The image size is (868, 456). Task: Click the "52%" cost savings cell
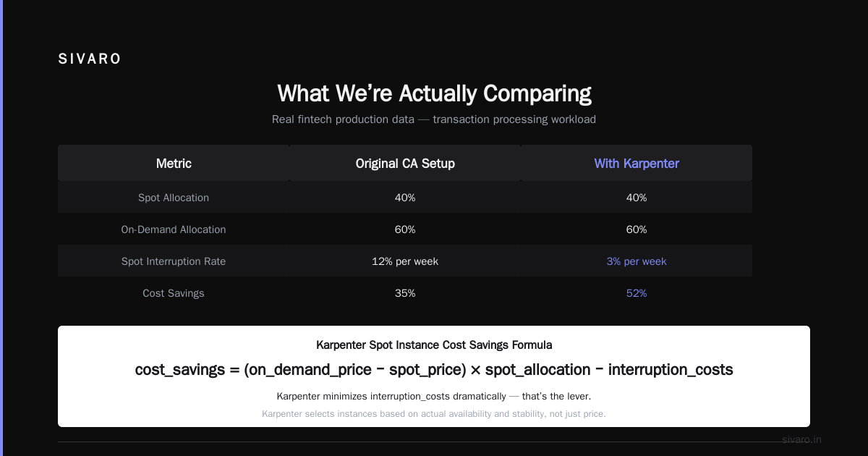tap(637, 293)
